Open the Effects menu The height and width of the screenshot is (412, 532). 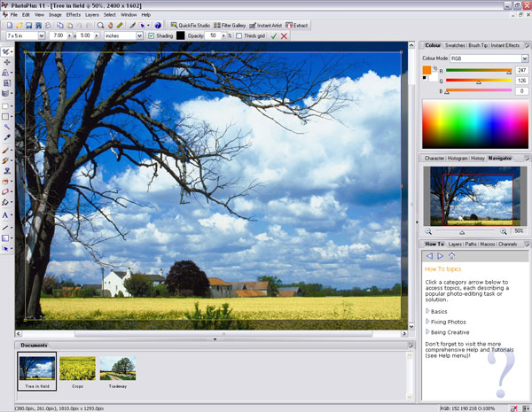(x=73, y=15)
